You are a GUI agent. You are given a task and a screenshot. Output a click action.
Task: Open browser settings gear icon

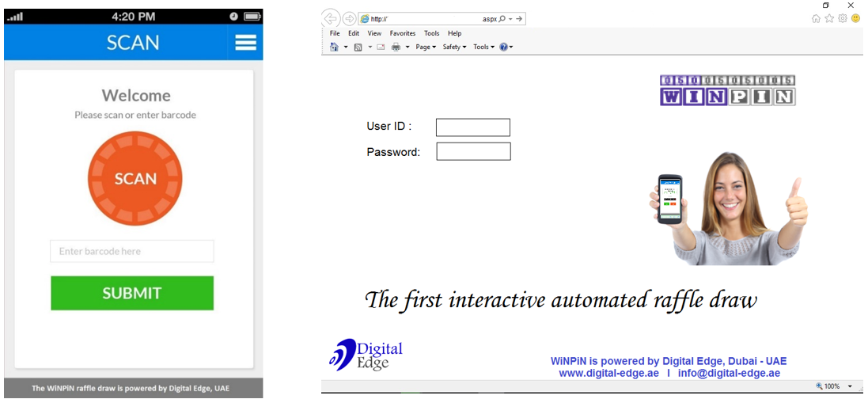coord(843,18)
